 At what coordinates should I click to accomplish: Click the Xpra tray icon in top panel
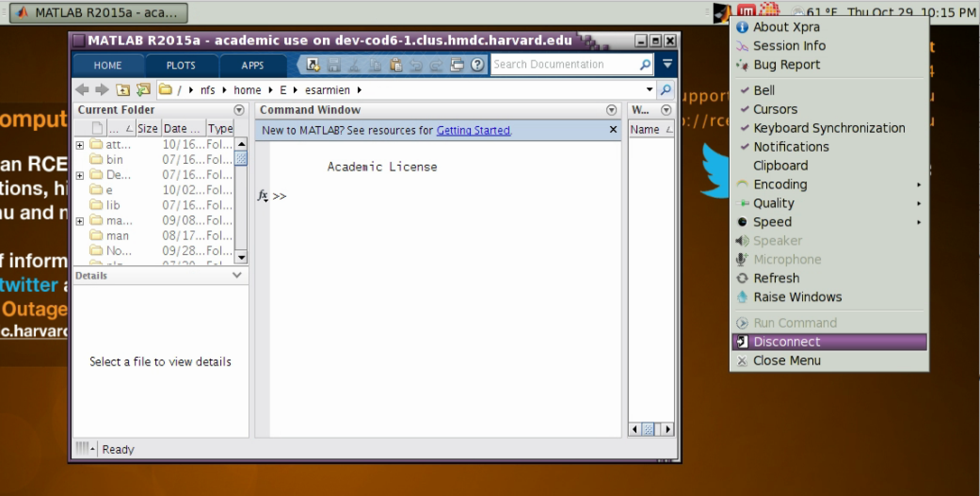[722, 13]
